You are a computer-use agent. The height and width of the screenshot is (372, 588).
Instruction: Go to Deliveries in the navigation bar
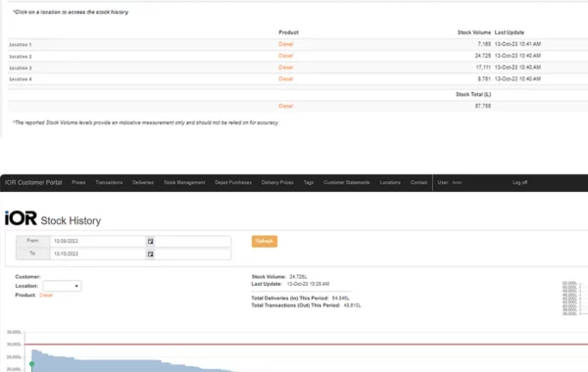[x=143, y=182]
